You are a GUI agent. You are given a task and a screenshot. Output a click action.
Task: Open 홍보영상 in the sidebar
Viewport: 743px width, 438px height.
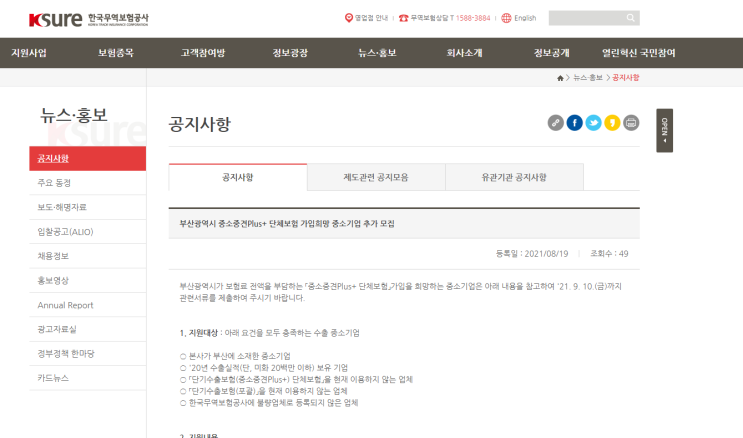(88, 281)
